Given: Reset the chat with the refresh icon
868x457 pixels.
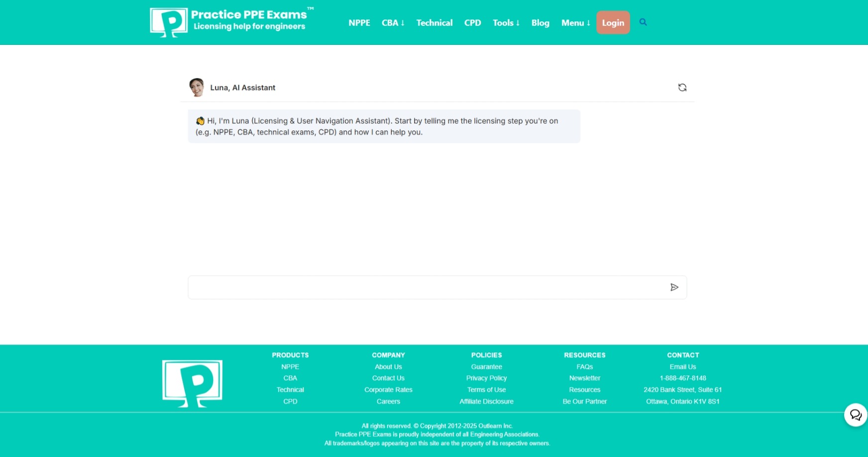Looking at the screenshot, I should tap(682, 88).
